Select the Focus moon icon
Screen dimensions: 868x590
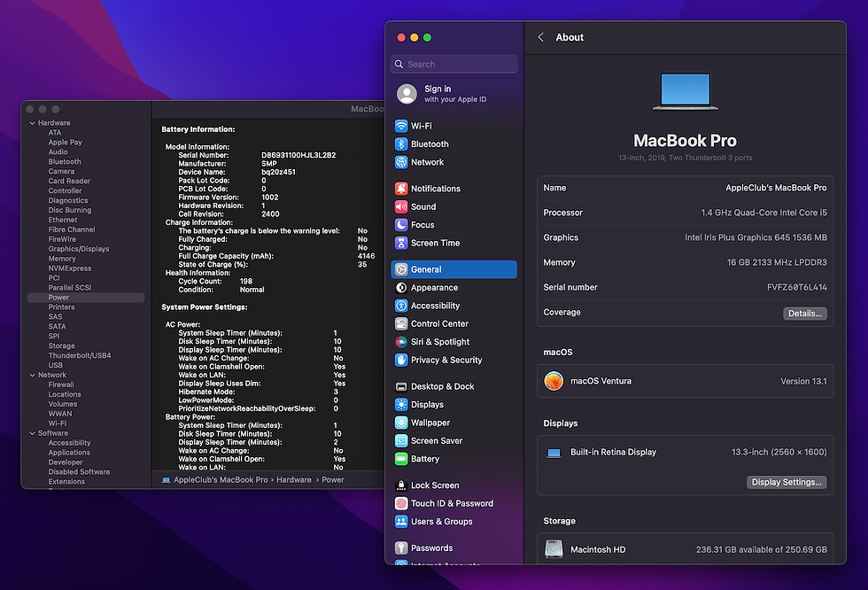pyautogui.click(x=401, y=225)
